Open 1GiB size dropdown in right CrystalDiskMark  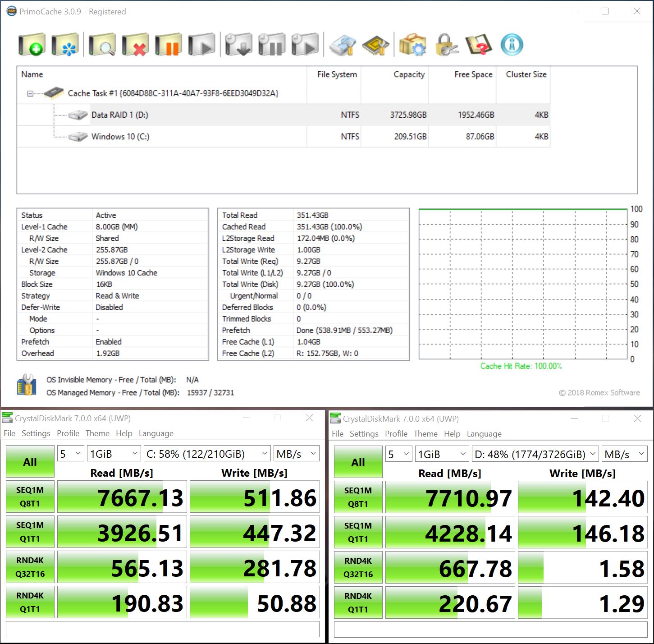442,454
